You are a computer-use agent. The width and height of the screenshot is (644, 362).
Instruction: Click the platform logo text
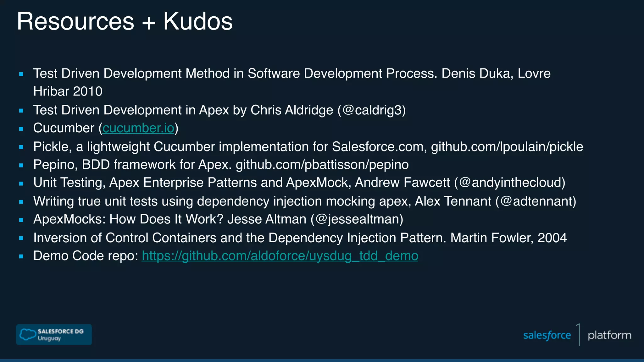pyautogui.click(x=609, y=335)
